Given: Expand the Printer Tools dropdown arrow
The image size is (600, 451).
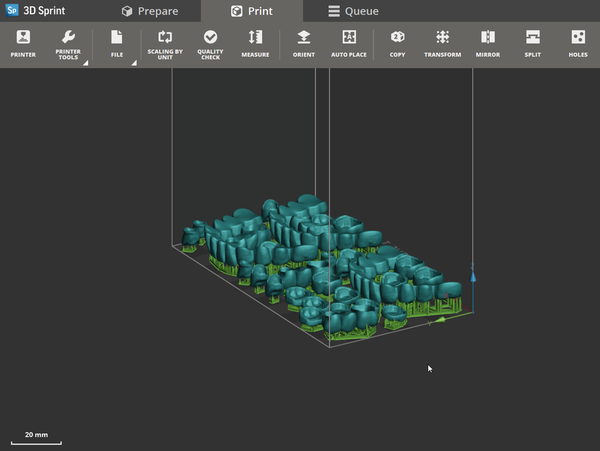Looking at the screenshot, I should (x=86, y=63).
